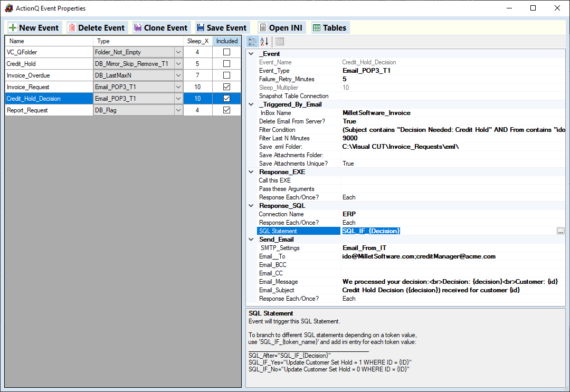Collapse the Response_EXE category
Viewport: 570px width, 392px height.
(x=251, y=172)
